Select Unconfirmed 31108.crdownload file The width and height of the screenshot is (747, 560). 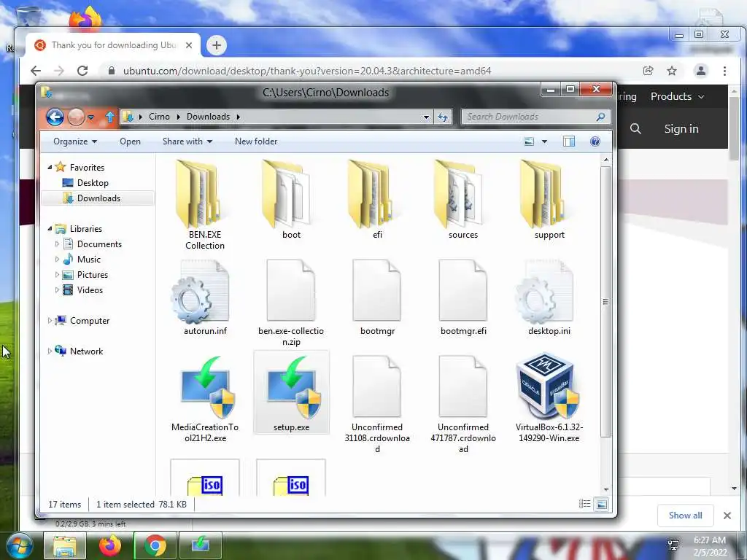377,404
